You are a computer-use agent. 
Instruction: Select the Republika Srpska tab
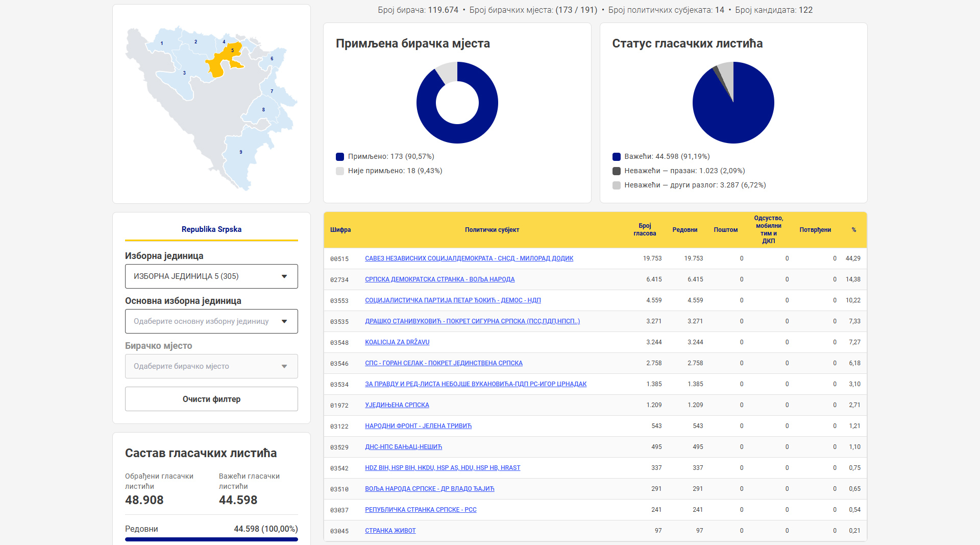[211, 229]
